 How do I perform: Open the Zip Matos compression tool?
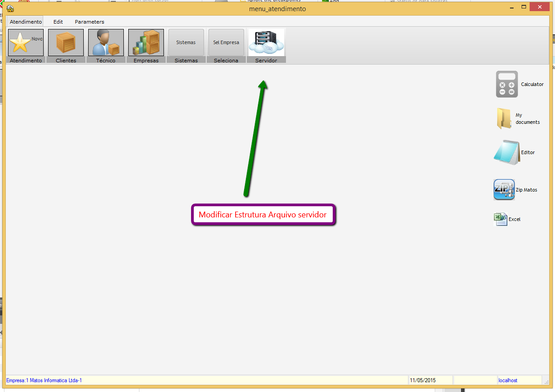504,189
